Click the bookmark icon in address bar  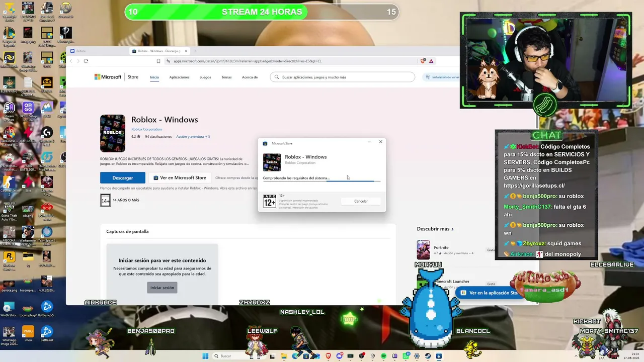(158, 61)
